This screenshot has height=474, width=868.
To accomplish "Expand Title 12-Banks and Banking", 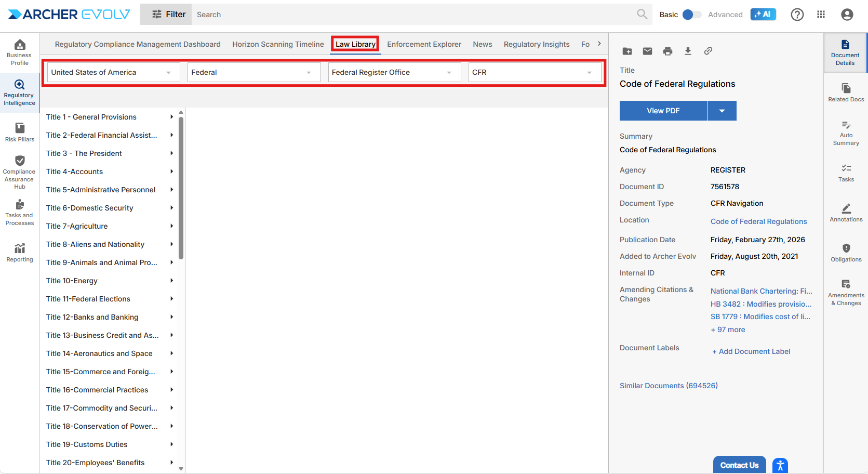I will [171, 317].
